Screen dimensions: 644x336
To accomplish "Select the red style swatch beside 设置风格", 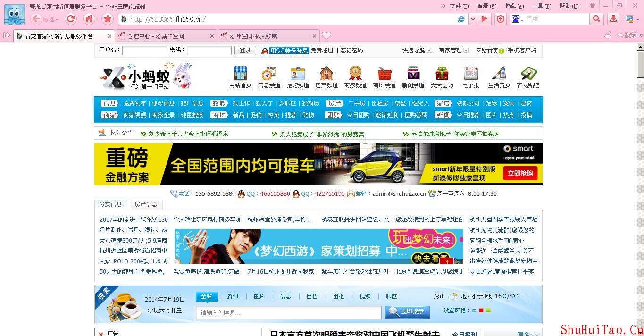I will tap(481, 310).
